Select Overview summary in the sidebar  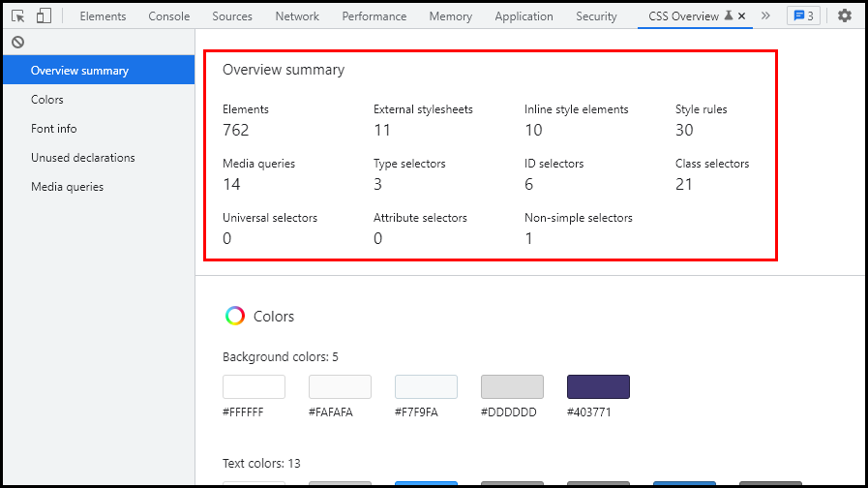click(99, 71)
